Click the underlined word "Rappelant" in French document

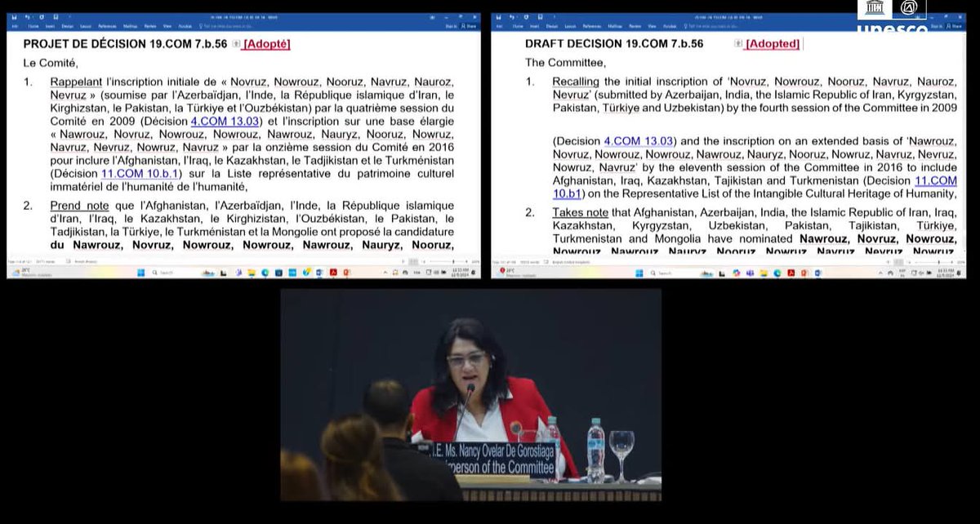(76, 82)
